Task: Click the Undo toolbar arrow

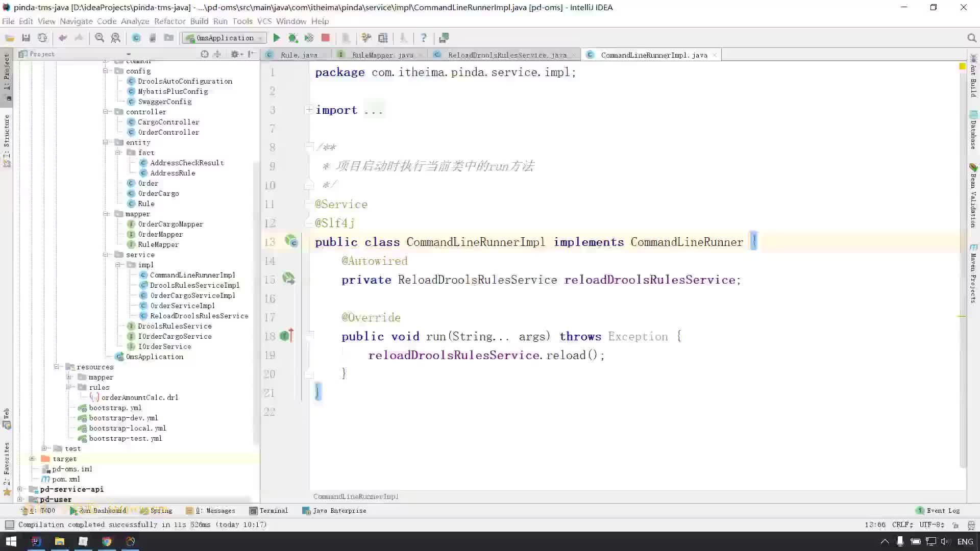Action: pyautogui.click(x=63, y=38)
